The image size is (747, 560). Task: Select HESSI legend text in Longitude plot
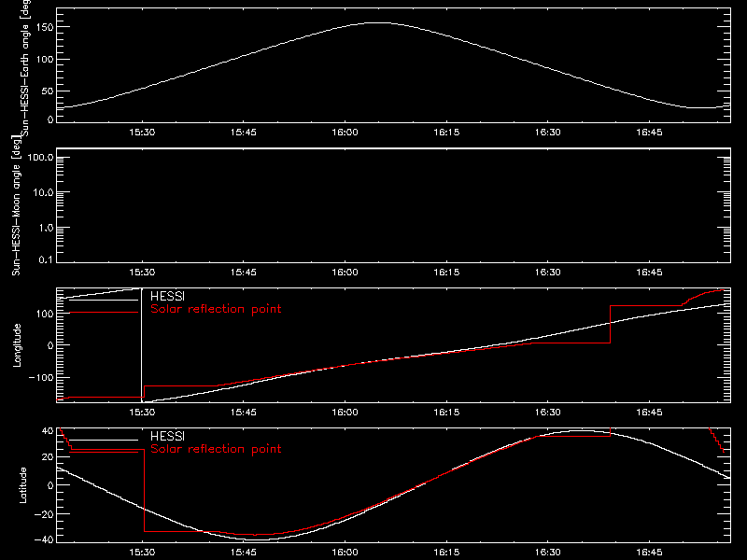167,296
